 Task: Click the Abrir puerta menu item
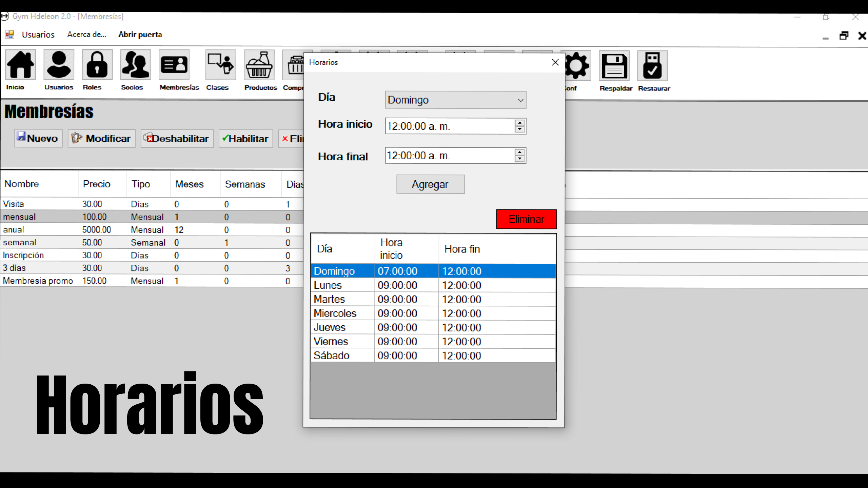tap(140, 35)
